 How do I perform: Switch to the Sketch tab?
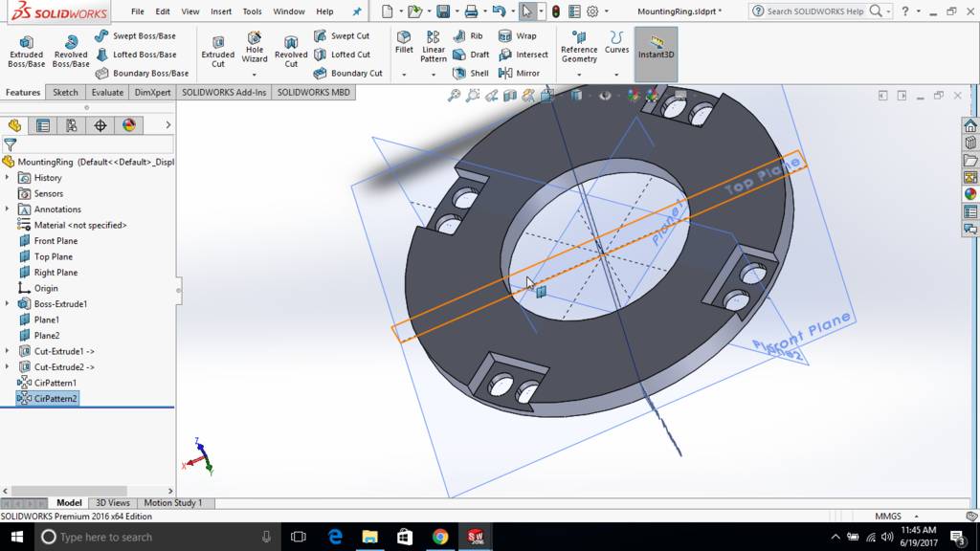(65, 93)
